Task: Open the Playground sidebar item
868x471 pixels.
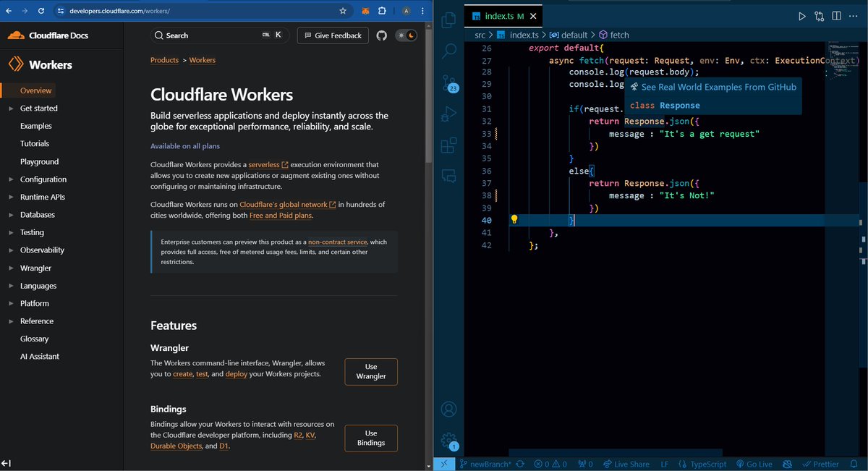Action: coord(39,161)
